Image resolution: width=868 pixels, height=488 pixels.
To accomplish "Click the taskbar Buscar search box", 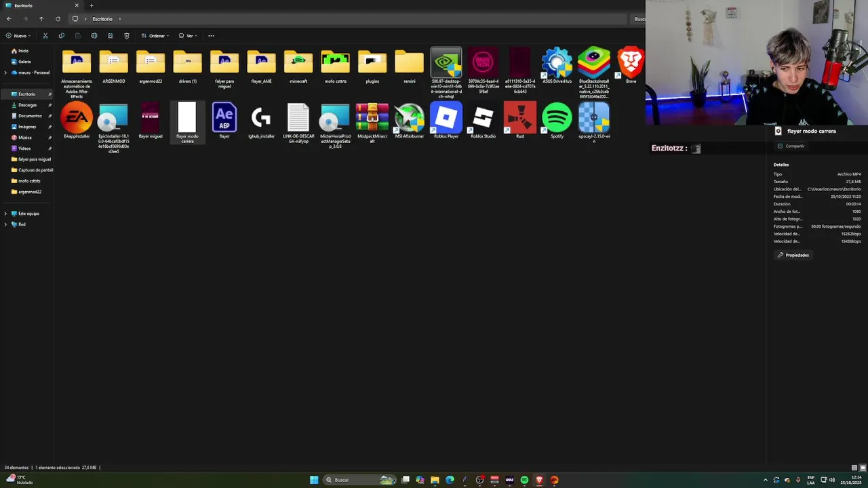I will click(x=359, y=480).
